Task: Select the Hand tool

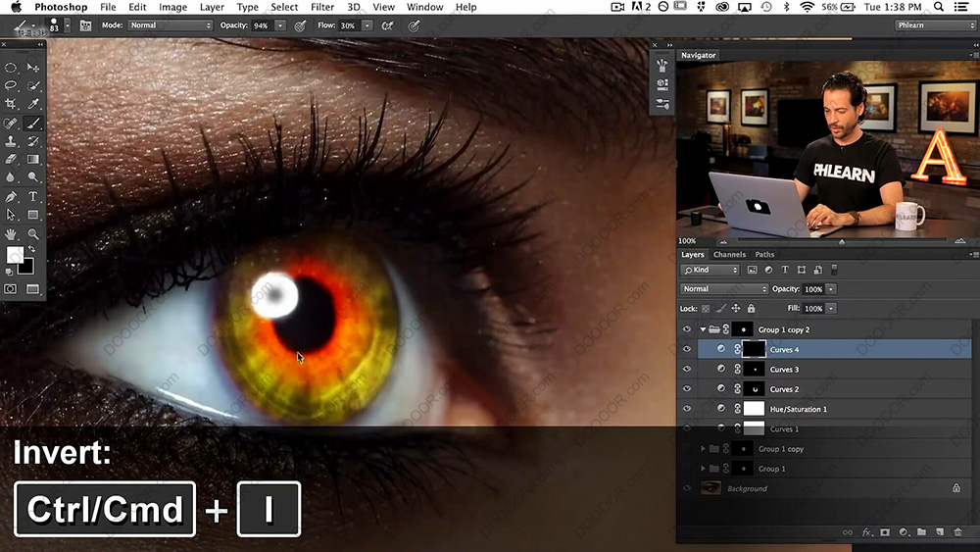Action: tap(11, 234)
